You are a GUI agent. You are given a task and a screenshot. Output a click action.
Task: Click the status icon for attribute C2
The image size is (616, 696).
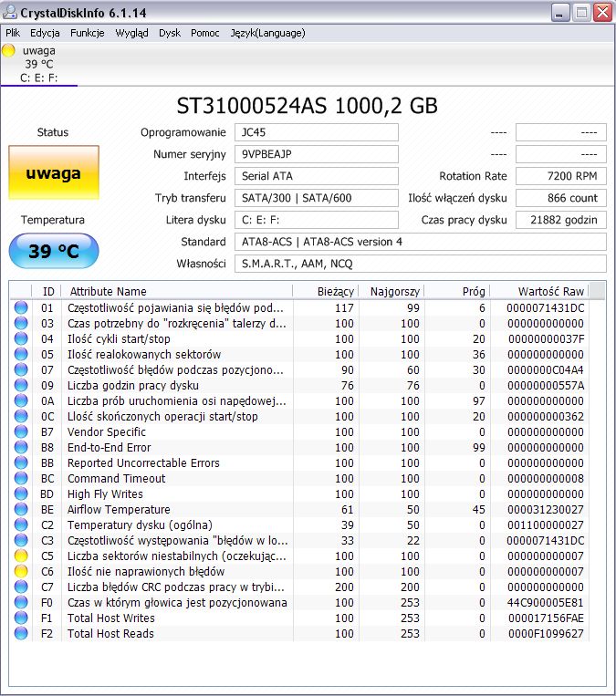pyautogui.click(x=21, y=525)
